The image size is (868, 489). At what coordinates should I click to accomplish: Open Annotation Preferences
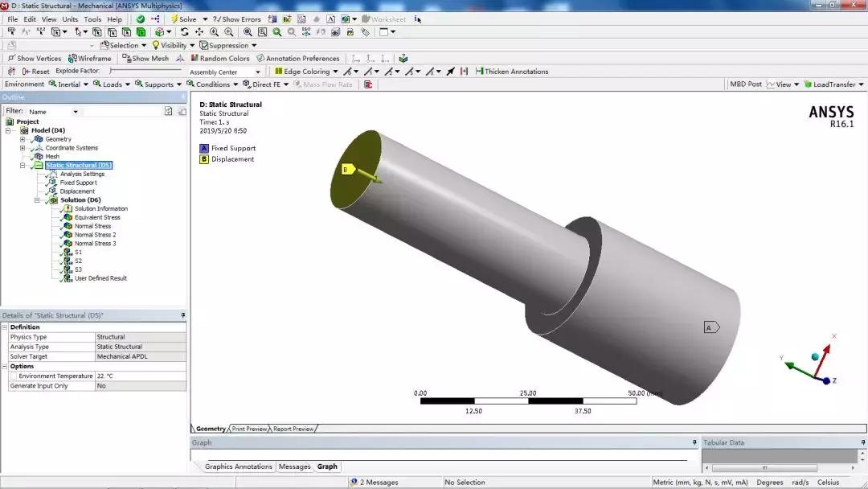pos(298,58)
